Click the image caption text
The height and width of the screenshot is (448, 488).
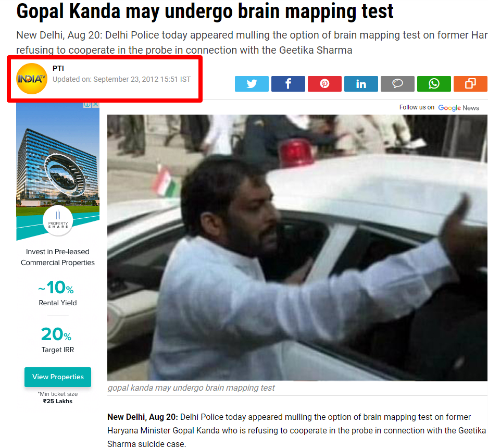pyautogui.click(x=191, y=388)
